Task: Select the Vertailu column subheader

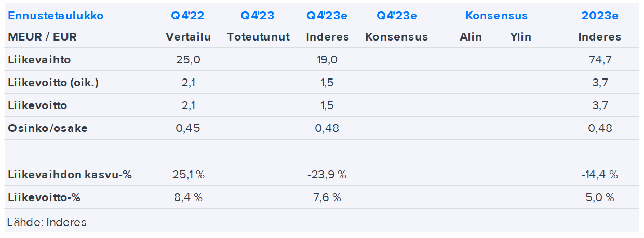Action: [188, 37]
